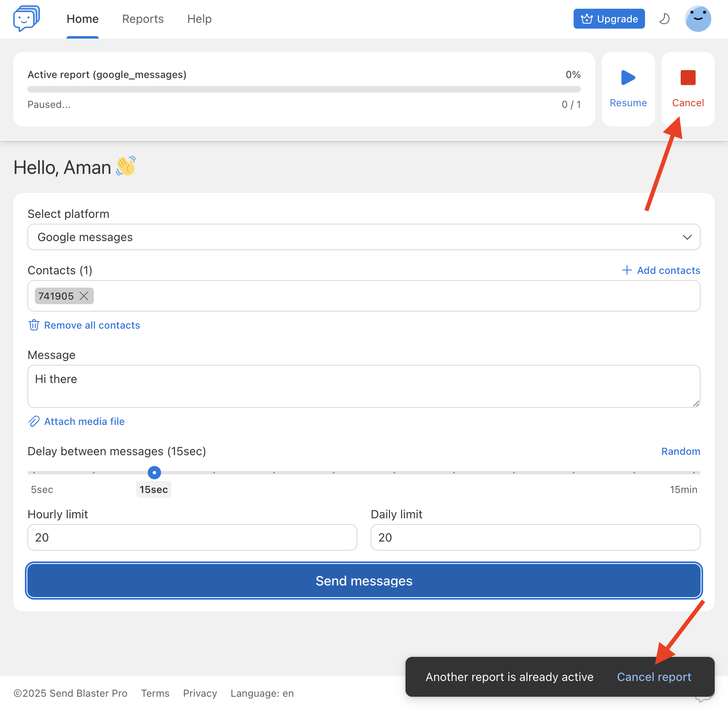This screenshot has width=728, height=710.
Task: Open the Help tab
Action: [199, 19]
